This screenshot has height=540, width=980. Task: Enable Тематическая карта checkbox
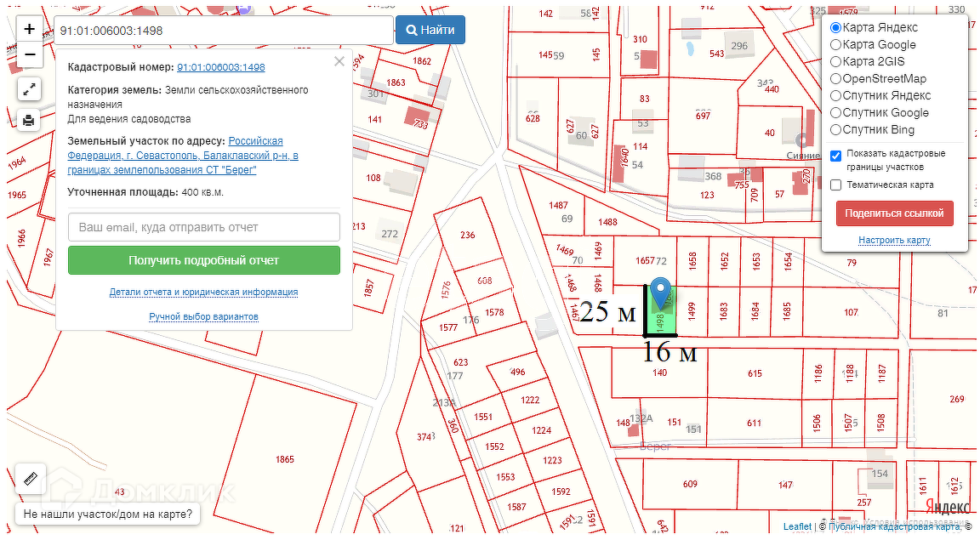tap(835, 185)
